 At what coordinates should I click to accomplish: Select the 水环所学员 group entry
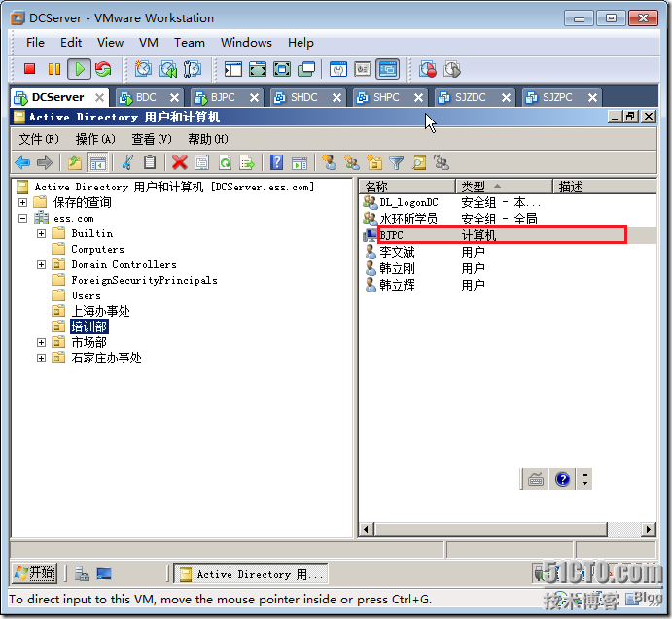click(x=408, y=219)
